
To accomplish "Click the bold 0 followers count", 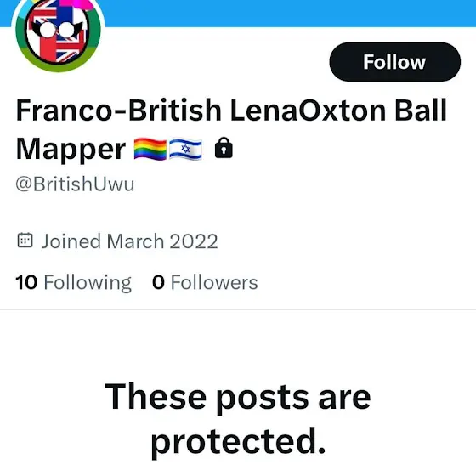I will click(158, 282).
